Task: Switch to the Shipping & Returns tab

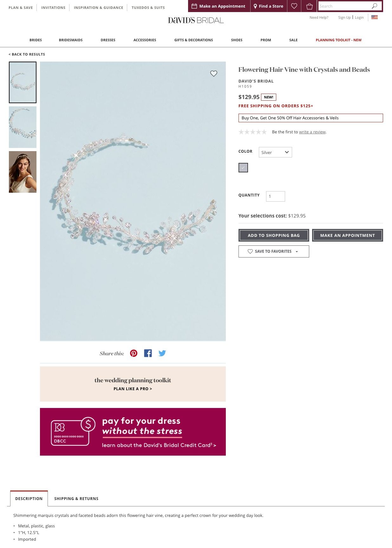Action: (76, 499)
